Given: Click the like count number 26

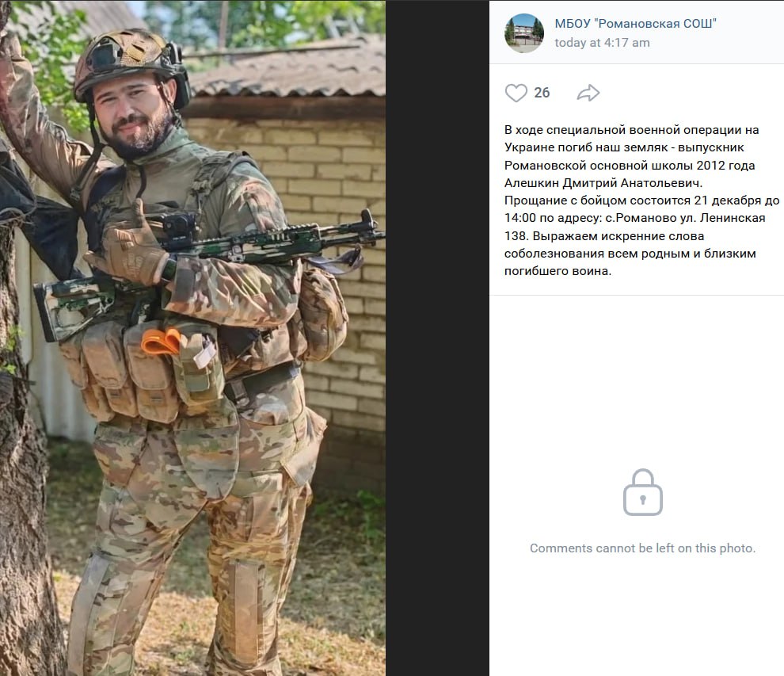Looking at the screenshot, I should tap(542, 93).
